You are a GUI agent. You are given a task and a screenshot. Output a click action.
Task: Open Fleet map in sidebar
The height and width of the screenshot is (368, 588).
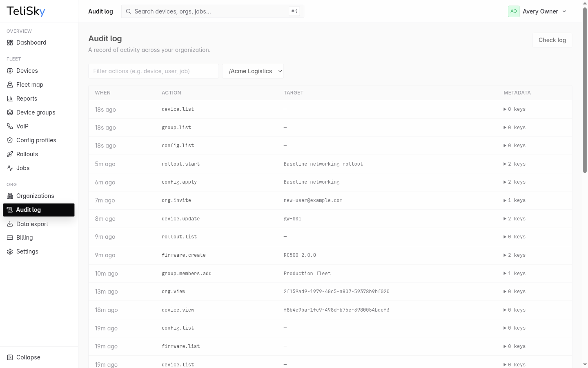point(39,85)
